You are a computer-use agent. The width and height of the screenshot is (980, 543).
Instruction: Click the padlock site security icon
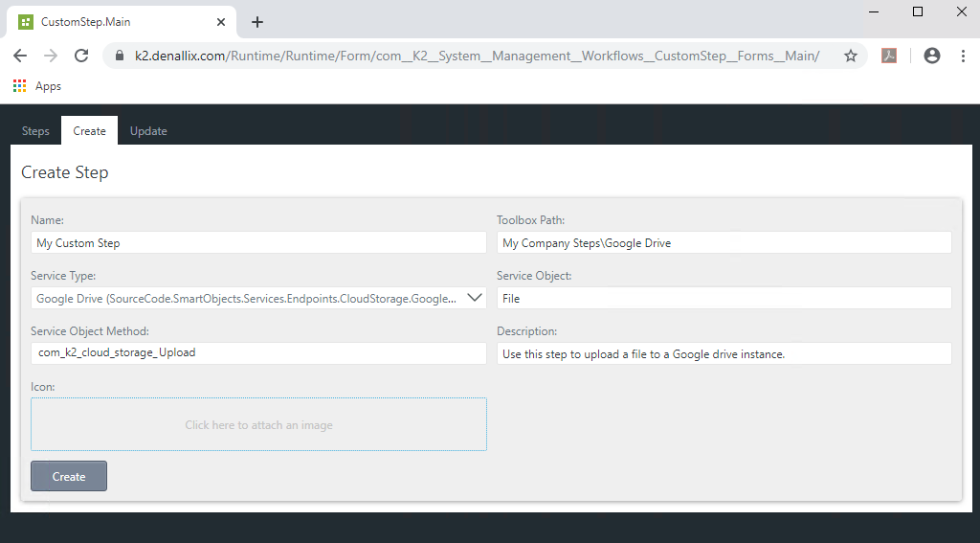tap(120, 56)
